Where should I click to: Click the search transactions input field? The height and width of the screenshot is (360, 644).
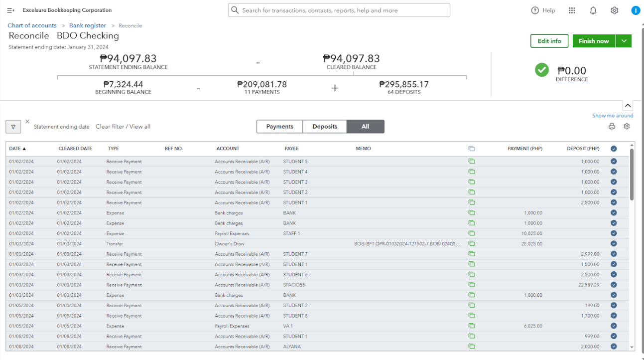[x=344, y=10]
